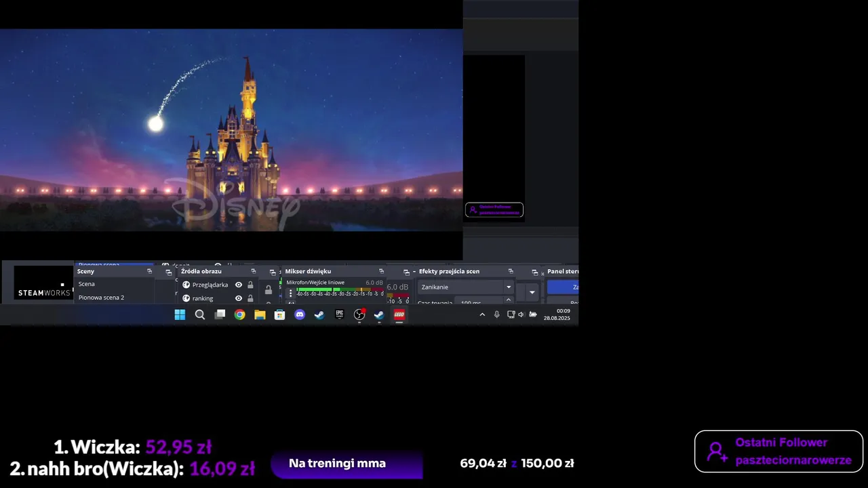Open Microsoft Store from the taskbar
The width and height of the screenshot is (868, 488).
(279, 314)
